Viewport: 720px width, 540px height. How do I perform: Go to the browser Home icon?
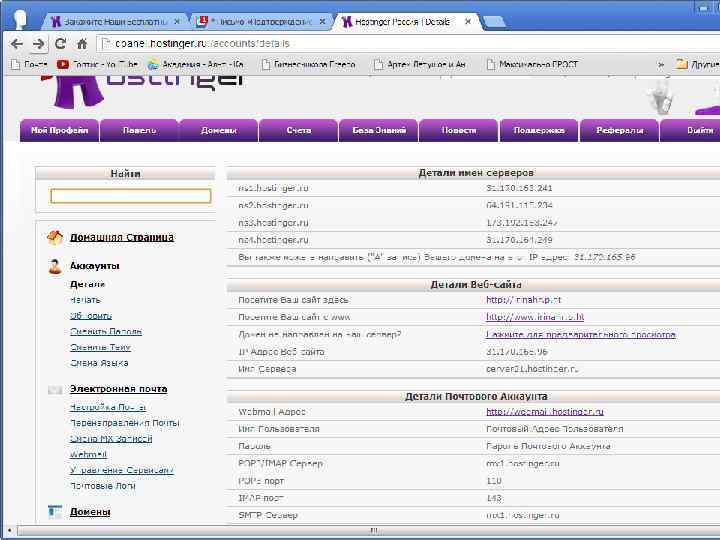(x=82, y=44)
